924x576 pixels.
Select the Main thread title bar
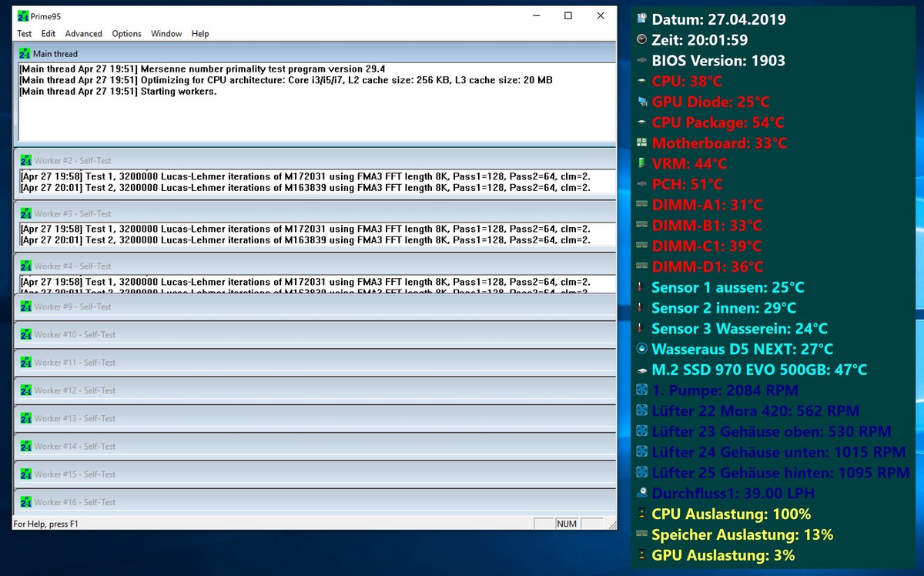coord(315,54)
